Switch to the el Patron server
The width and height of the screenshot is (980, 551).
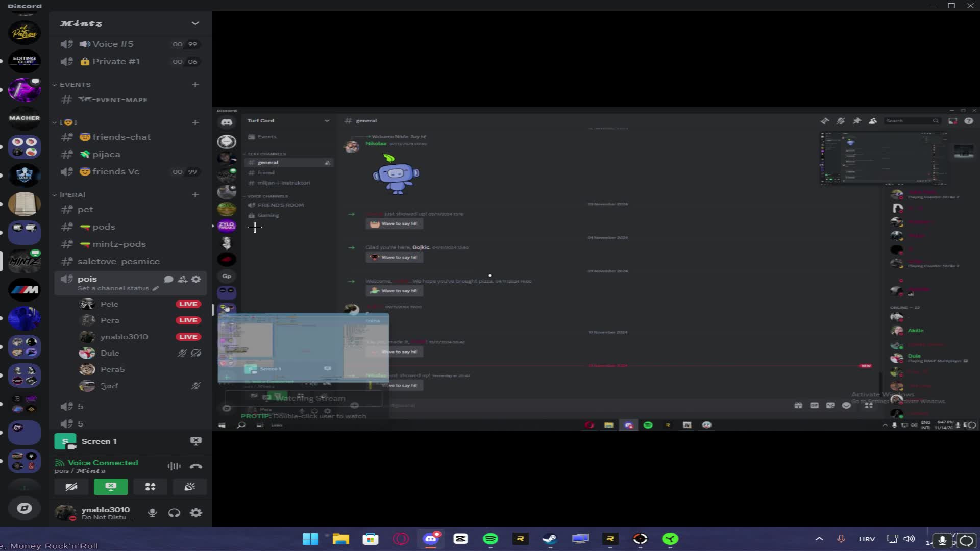(24, 32)
